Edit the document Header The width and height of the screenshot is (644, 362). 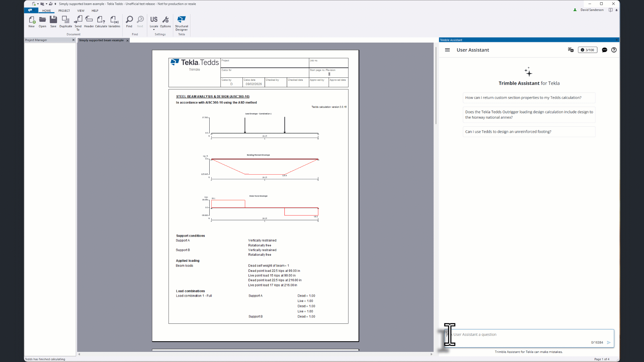click(x=89, y=22)
